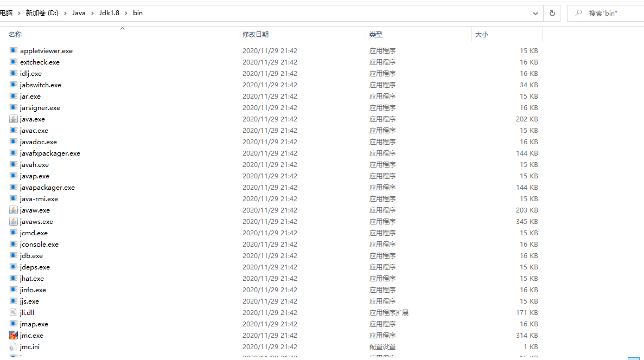Screen dimensions: 644x360
Task: Click the 配置设置 type cell
Action: (x=382, y=346)
